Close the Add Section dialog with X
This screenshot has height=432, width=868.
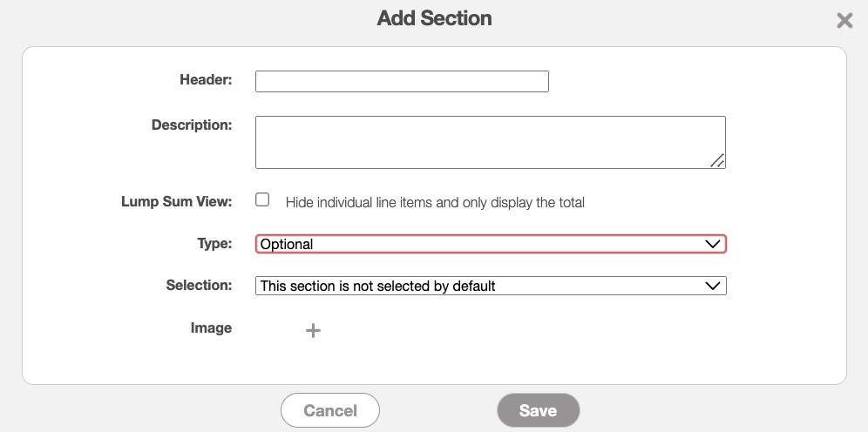pos(844,20)
